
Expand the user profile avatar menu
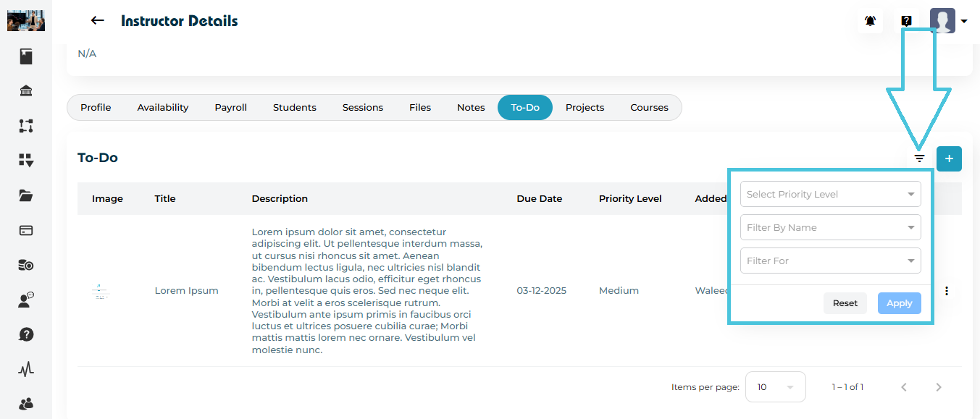click(948, 21)
